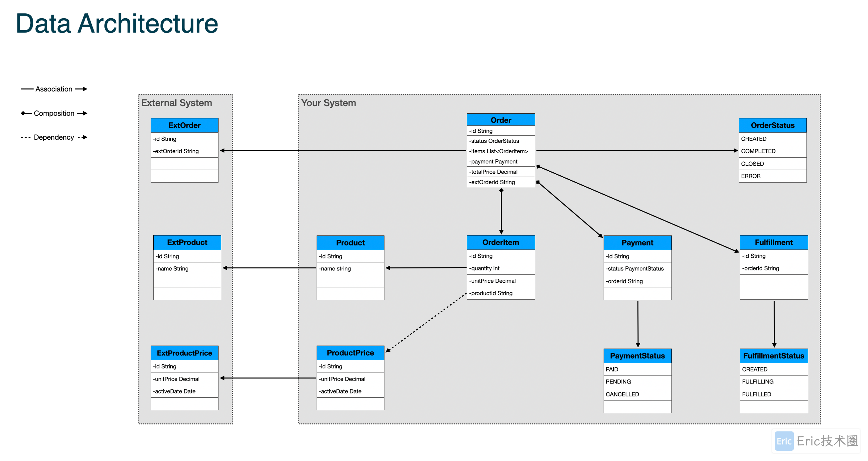Click 'CLOSED' in OrderStatus table

[x=773, y=164]
